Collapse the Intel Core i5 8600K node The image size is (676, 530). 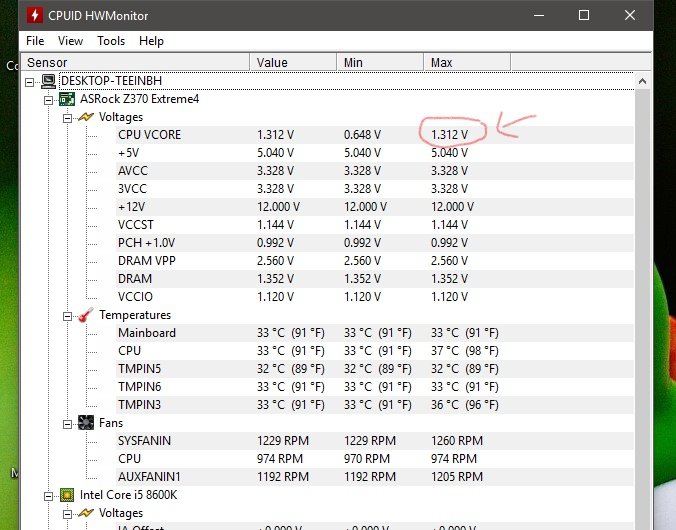click(48, 496)
